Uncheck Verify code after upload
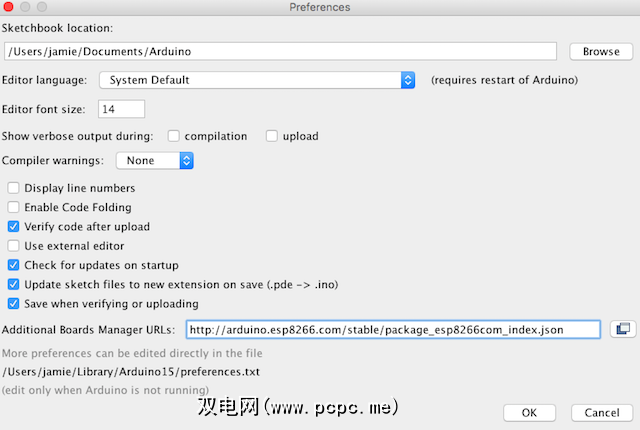This screenshot has height=430, width=640. pos(14,227)
